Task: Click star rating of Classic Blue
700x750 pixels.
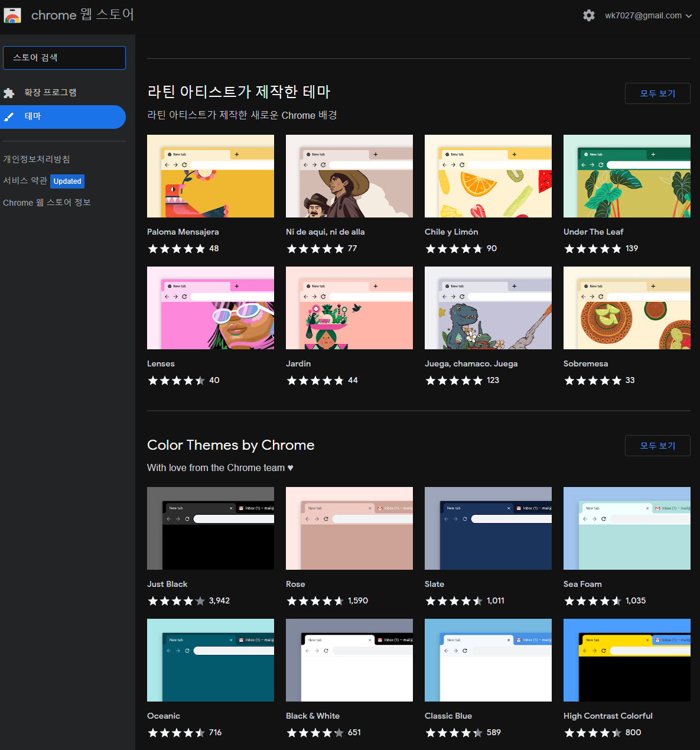Action: click(454, 733)
